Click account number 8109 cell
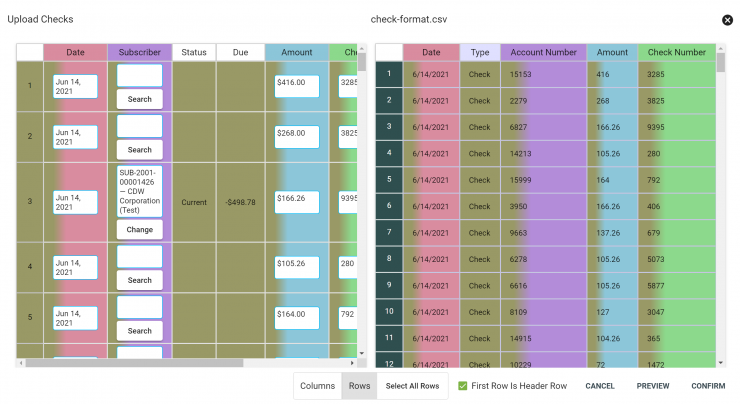 tap(544, 312)
